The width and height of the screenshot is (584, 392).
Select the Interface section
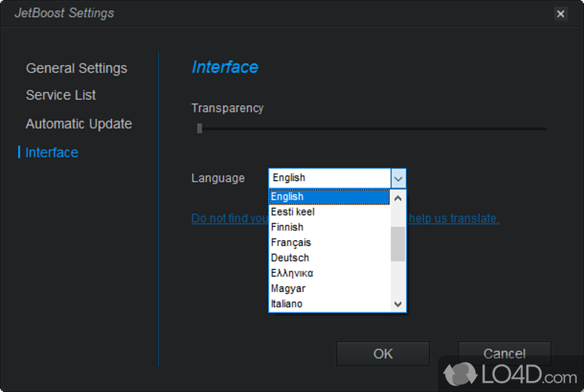52,153
